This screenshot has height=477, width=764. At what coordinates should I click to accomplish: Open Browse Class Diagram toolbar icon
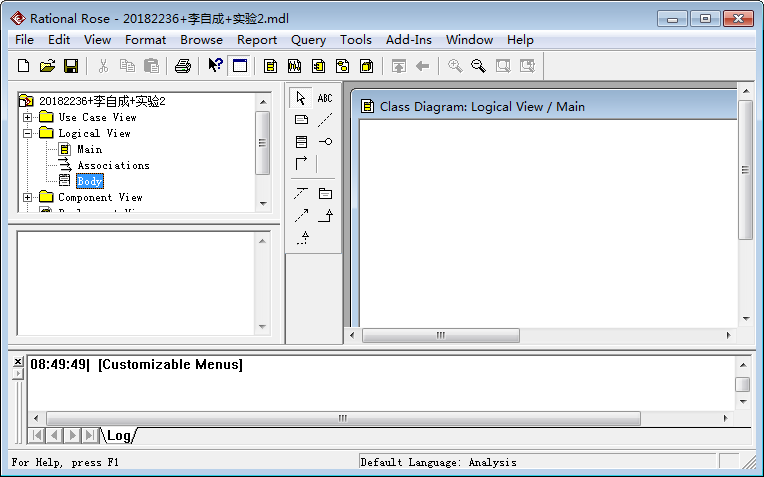[x=270, y=66]
